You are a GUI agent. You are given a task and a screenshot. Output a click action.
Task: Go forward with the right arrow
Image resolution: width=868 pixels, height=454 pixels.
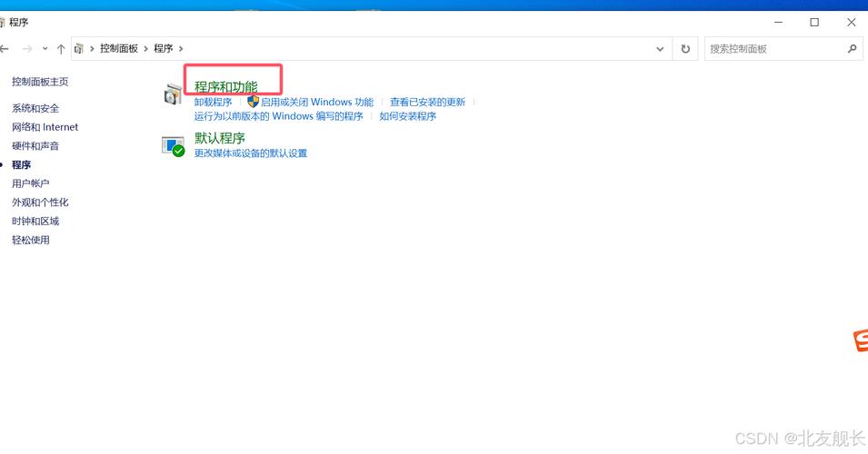(26, 49)
